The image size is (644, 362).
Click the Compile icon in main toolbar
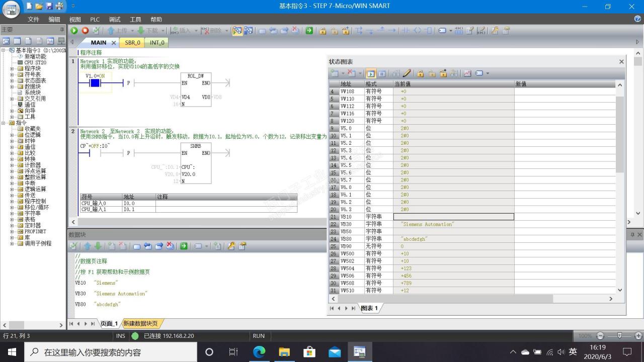point(96,31)
